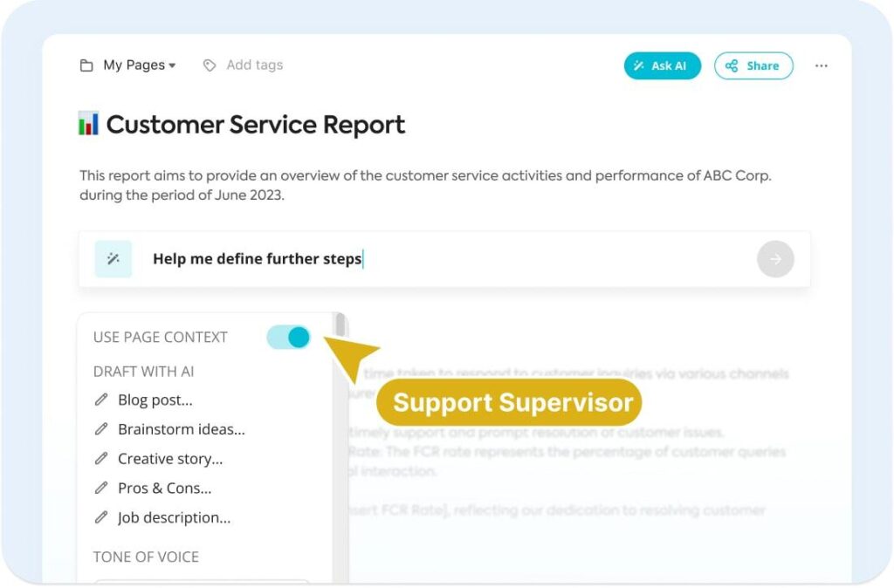Image resolution: width=894 pixels, height=588 pixels.
Task: Click the AI menu scrollbar handle
Action: [340, 325]
